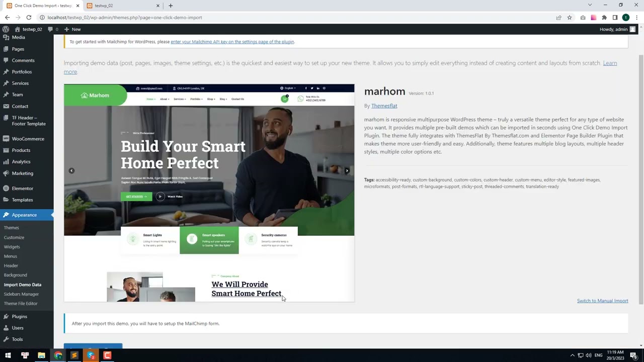Open Customize submenu item

[x=14, y=237]
